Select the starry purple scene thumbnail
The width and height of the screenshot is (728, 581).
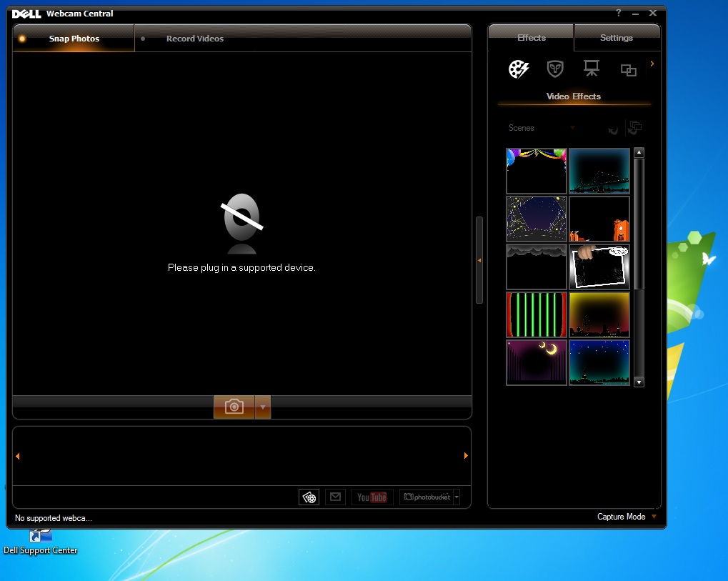pyautogui.click(x=537, y=219)
